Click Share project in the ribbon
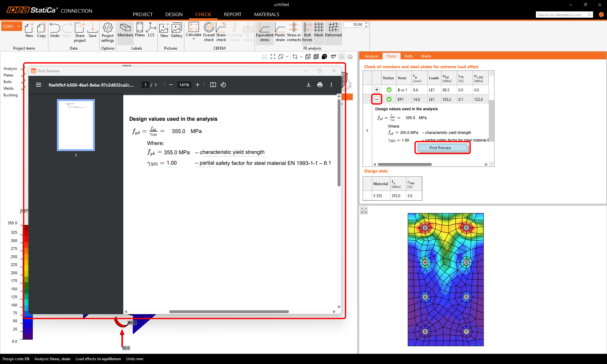 point(80,32)
